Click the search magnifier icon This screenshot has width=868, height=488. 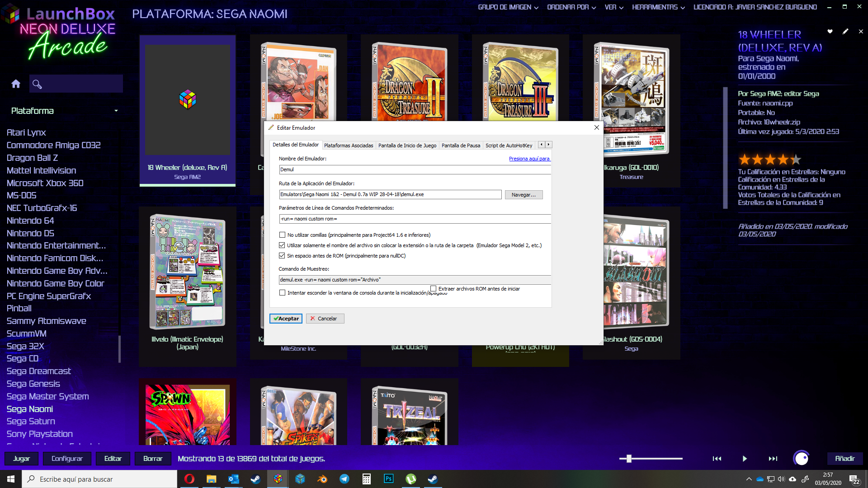37,84
